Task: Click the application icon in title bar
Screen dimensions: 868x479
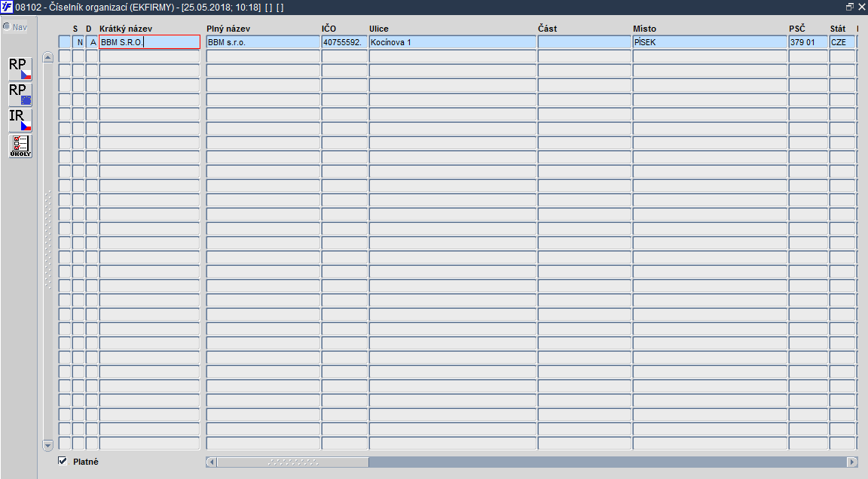Action: (7, 8)
